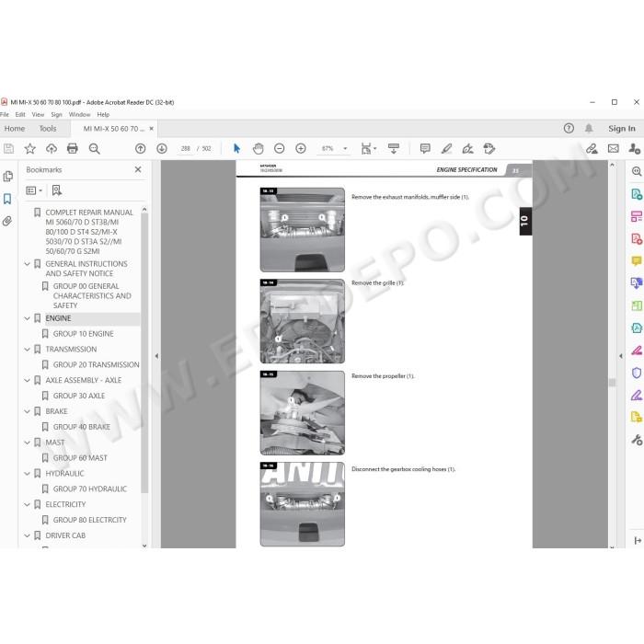The image size is (644, 644).
Task: Open GROUP 20 TRANSMISSION bookmark
Action: point(96,364)
